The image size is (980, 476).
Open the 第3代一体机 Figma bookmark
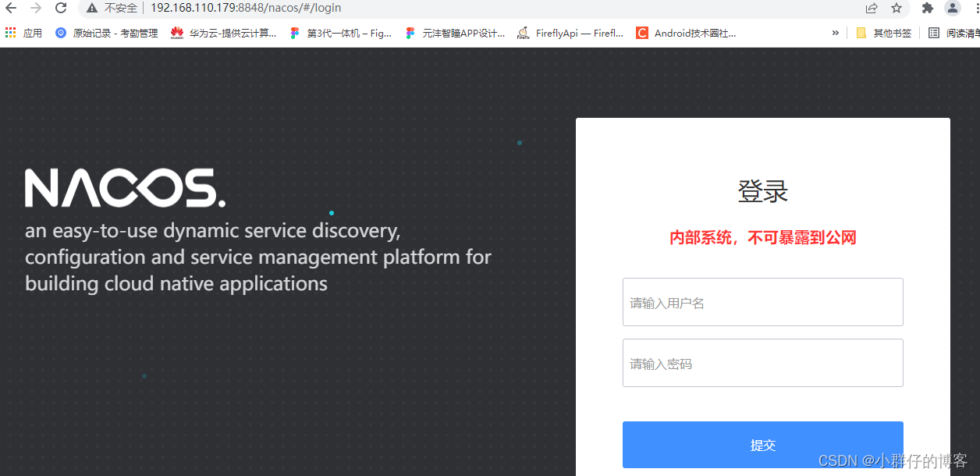(x=340, y=33)
